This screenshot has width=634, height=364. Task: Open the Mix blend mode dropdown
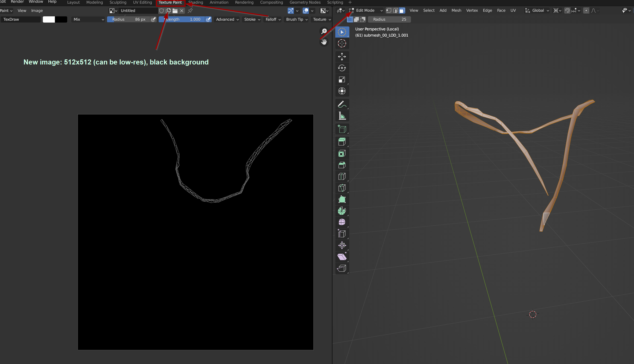point(88,19)
